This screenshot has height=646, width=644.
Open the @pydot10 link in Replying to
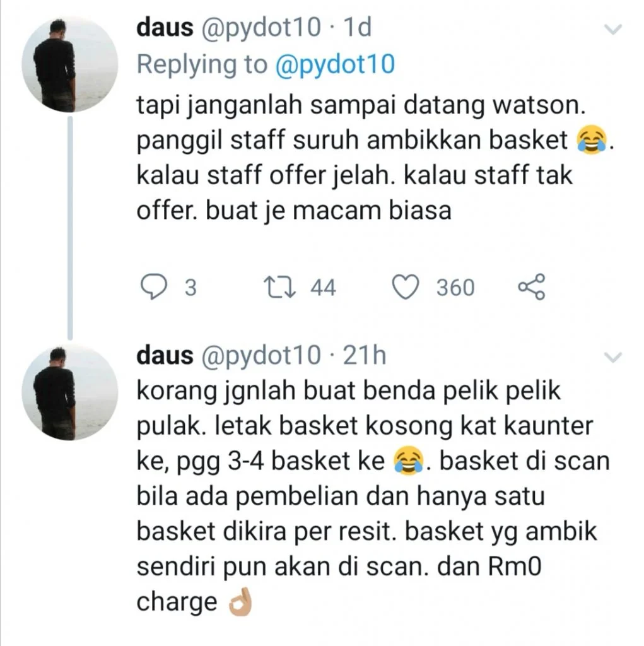click(x=335, y=64)
